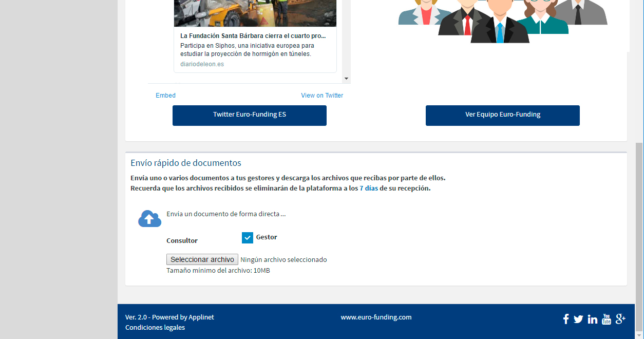Open the Google Plus icon in footer
This screenshot has height=339, width=644.
click(620, 319)
